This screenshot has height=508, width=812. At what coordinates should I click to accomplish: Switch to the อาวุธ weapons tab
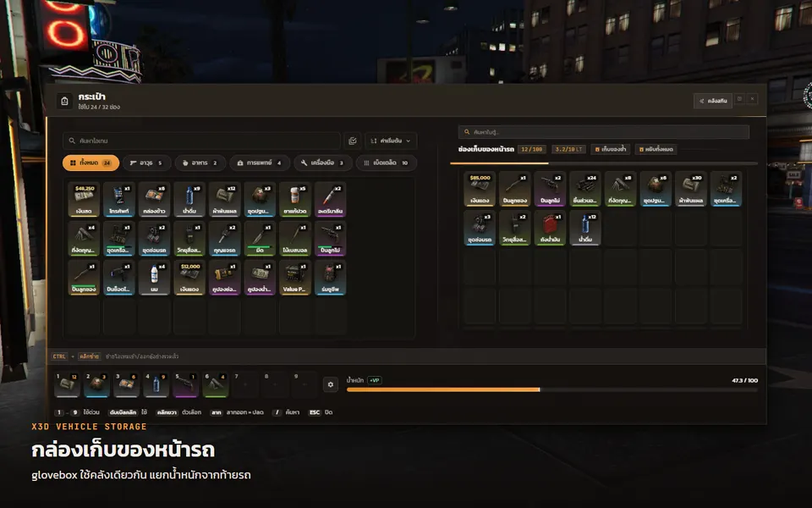146,163
